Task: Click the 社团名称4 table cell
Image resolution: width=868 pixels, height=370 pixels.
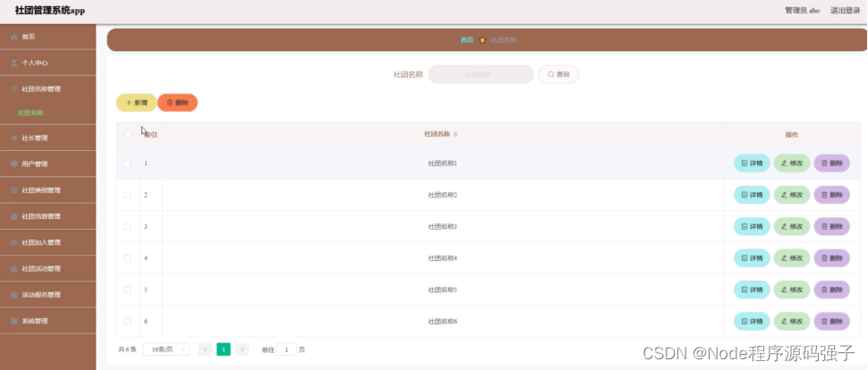Action: click(x=442, y=257)
